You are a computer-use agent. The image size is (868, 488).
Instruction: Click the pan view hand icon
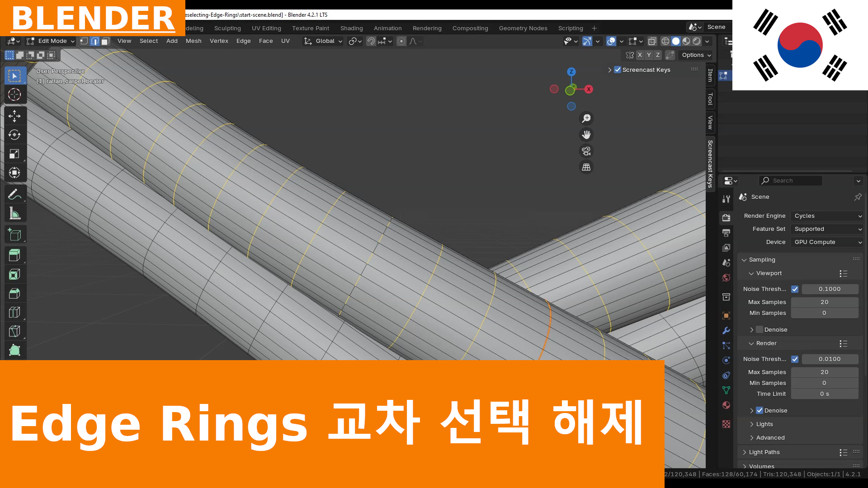[x=586, y=135]
